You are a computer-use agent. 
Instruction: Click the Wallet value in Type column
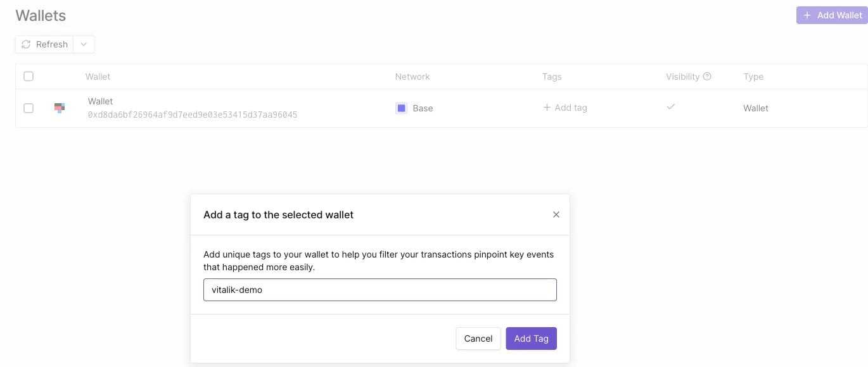(756, 108)
